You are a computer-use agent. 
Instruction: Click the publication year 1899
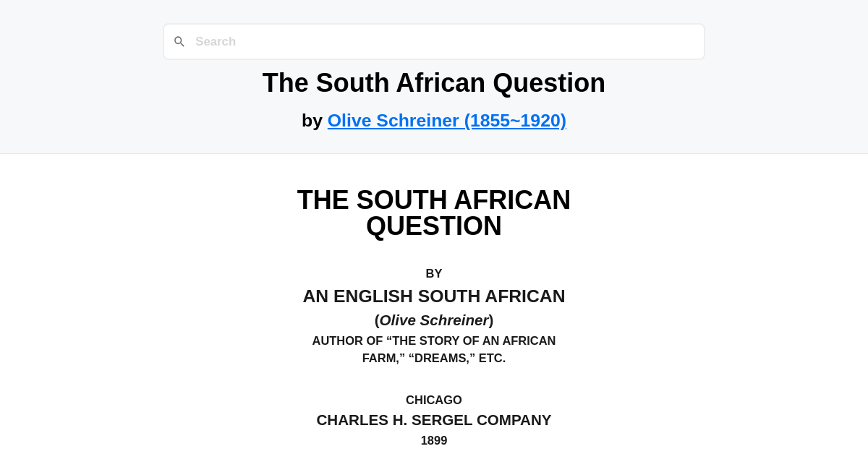[x=433, y=440]
